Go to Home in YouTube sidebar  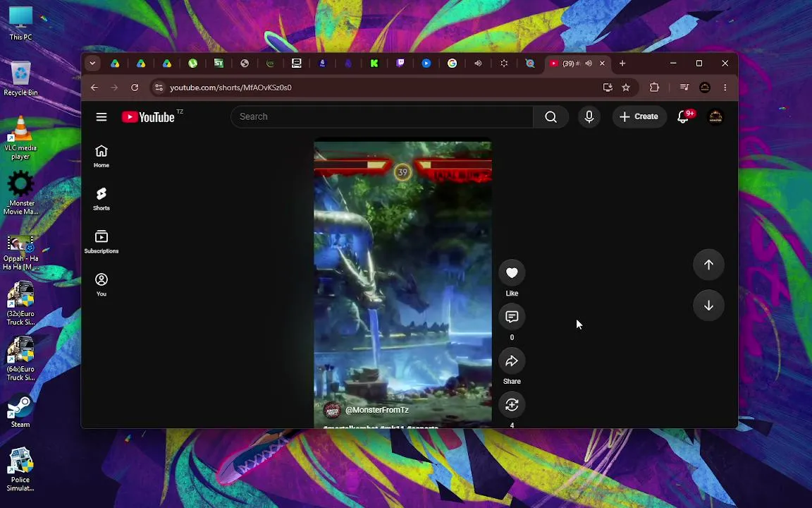point(101,156)
